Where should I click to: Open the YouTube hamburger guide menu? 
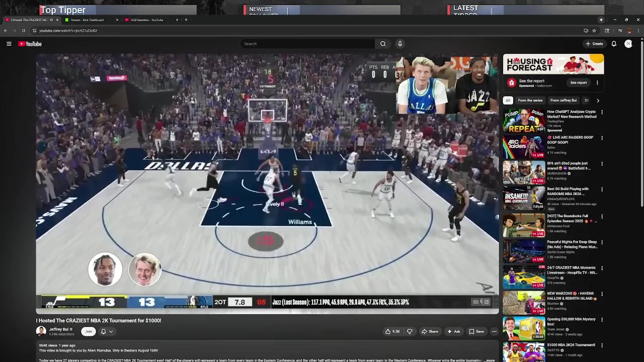tap(9, 44)
